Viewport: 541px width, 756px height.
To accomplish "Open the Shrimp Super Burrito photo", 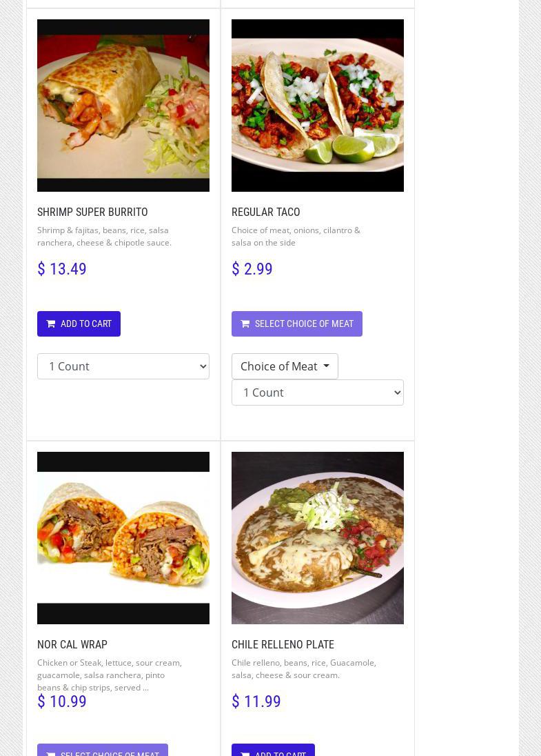I will pyautogui.click(x=123, y=106).
